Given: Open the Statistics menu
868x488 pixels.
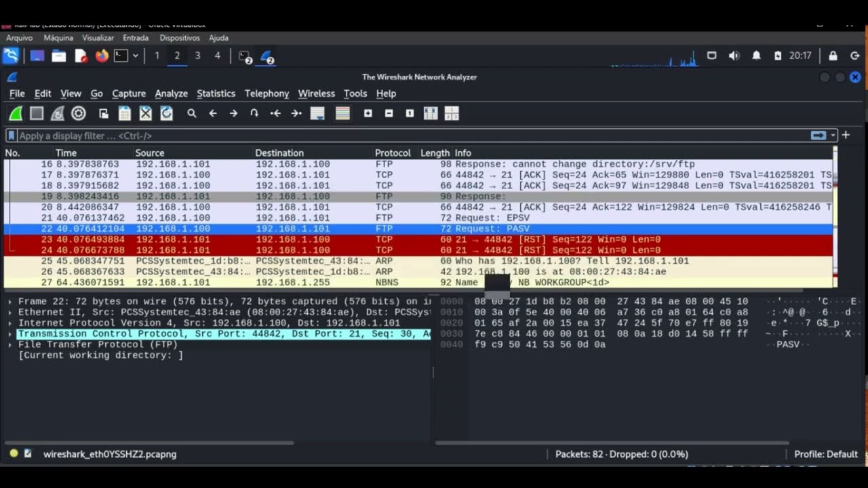Looking at the screenshot, I should [x=216, y=94].
